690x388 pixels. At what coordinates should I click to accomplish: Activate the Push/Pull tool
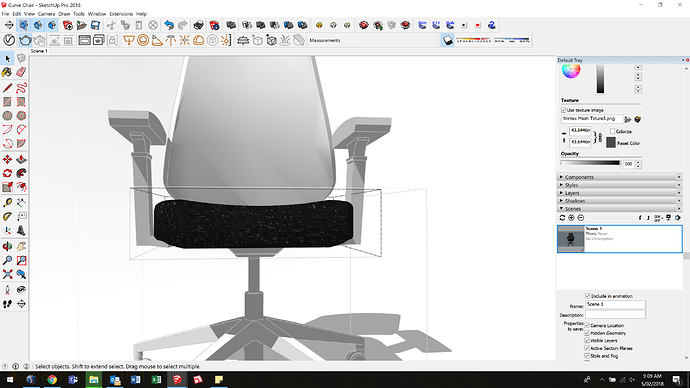click(x=21, y=159)
